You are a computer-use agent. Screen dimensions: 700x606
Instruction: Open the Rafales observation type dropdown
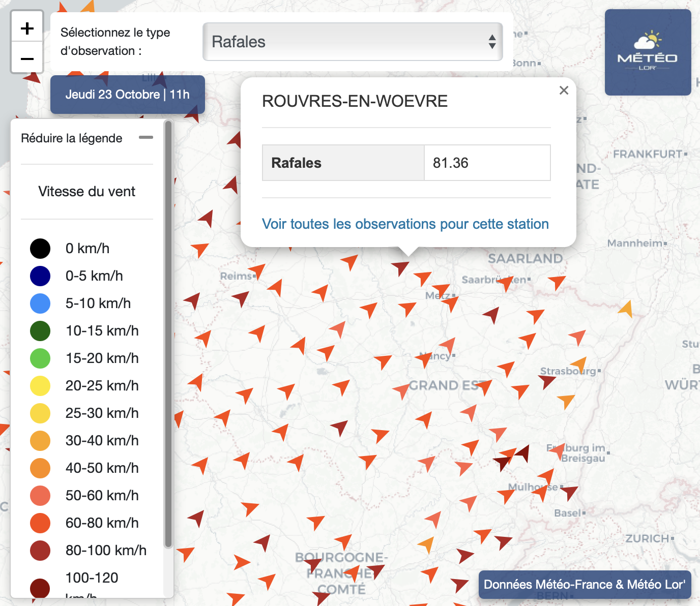click(353, 42)
